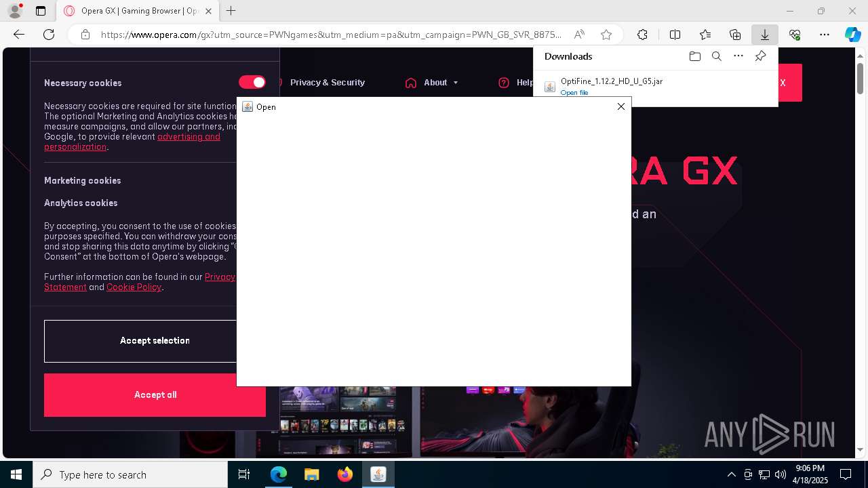This screenshot has width=868, height=488.
Task: Go back to the previous page
Action: [19, 35]
